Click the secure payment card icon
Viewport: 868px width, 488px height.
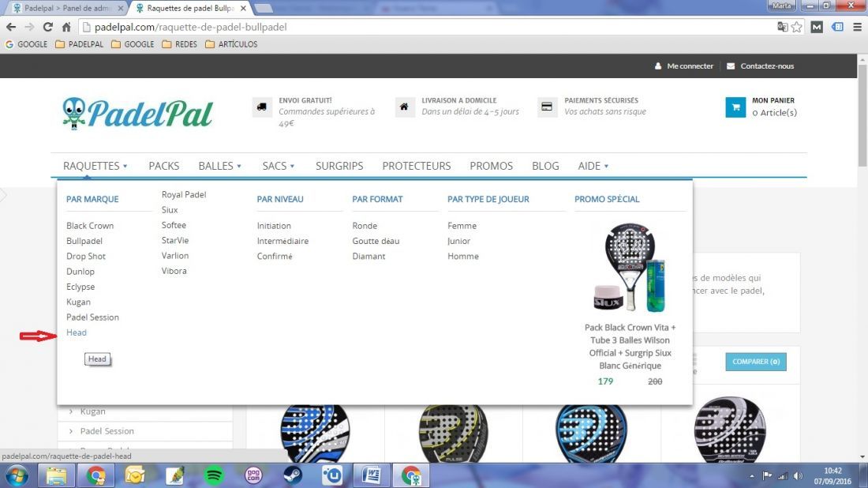[547, 107]
